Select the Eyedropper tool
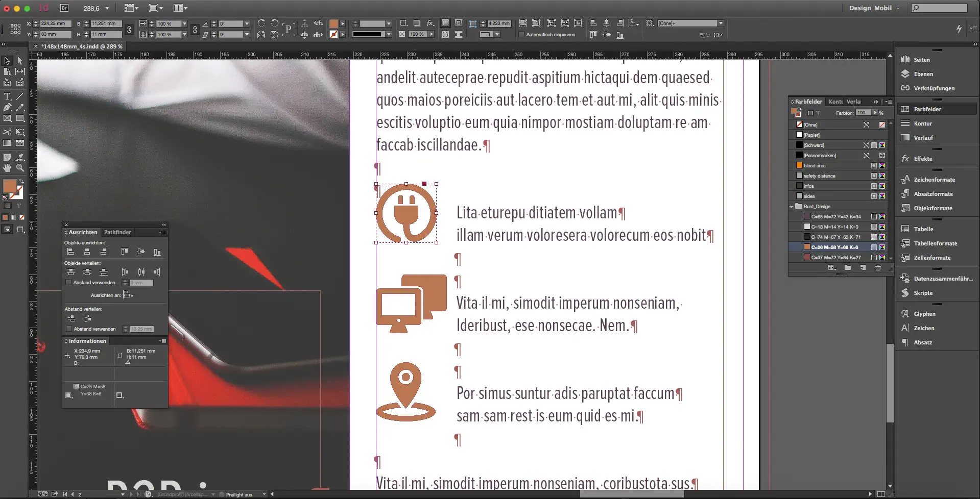 pyautogui.click(x=20, y=158)
